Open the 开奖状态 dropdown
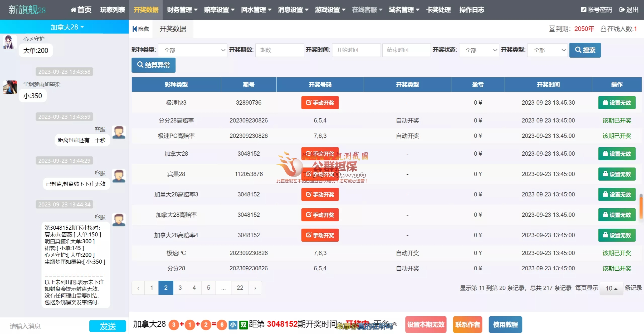 (x=479, y=50)
